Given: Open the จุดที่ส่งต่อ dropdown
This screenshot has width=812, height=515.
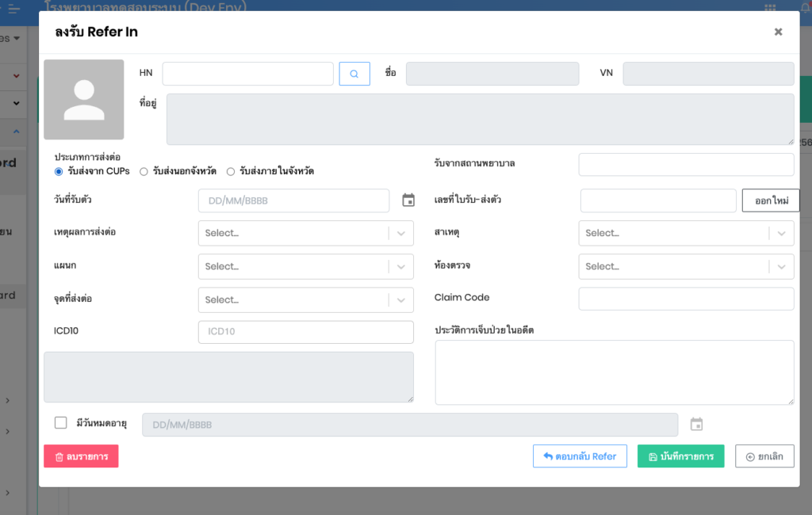Looking at the screenshot, I should pyautogui.click(x=305, y=299).
